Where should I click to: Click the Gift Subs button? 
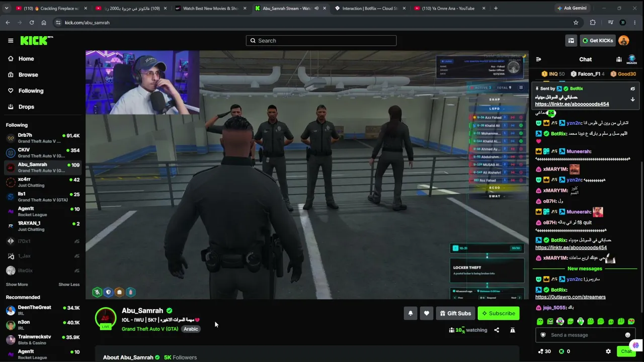coord(455,313)
